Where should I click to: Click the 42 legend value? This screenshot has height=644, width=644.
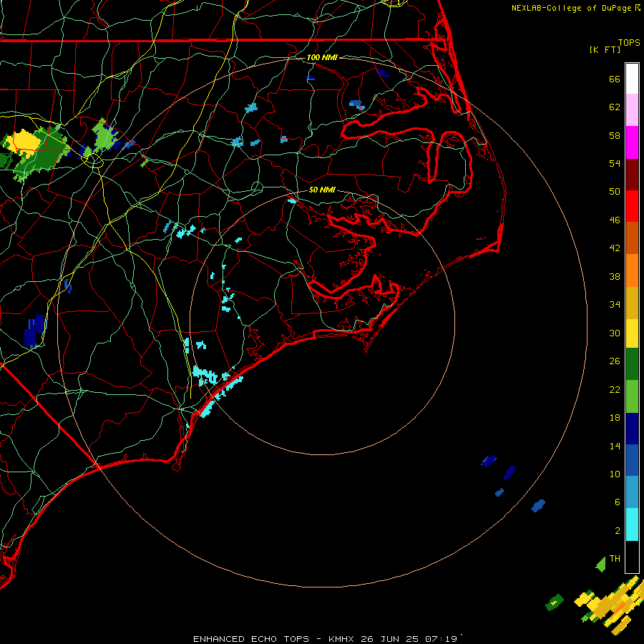coord(615,248)
